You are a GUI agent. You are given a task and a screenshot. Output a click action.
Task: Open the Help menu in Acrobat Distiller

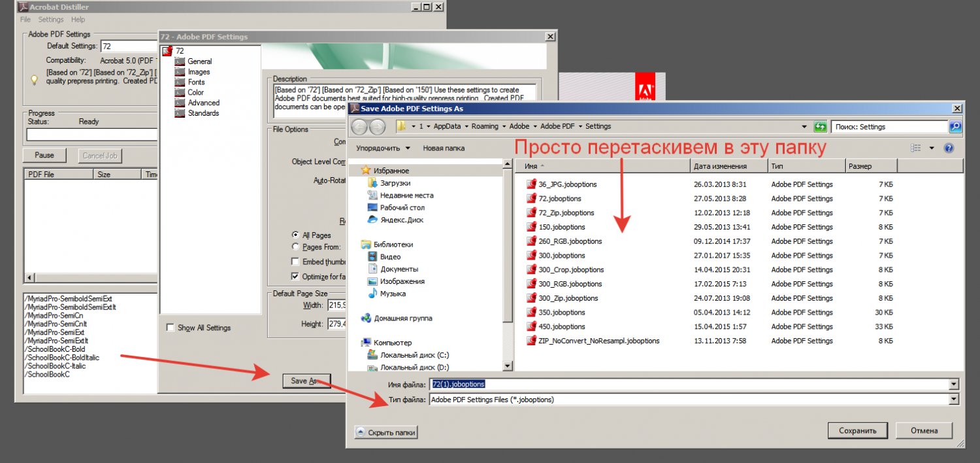(x=78, y=20)
